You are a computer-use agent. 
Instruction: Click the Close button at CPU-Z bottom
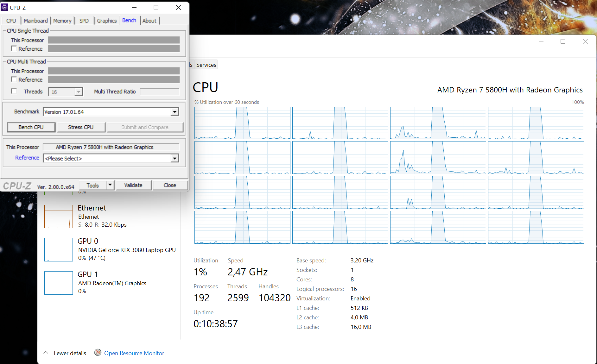pos(170,185)
